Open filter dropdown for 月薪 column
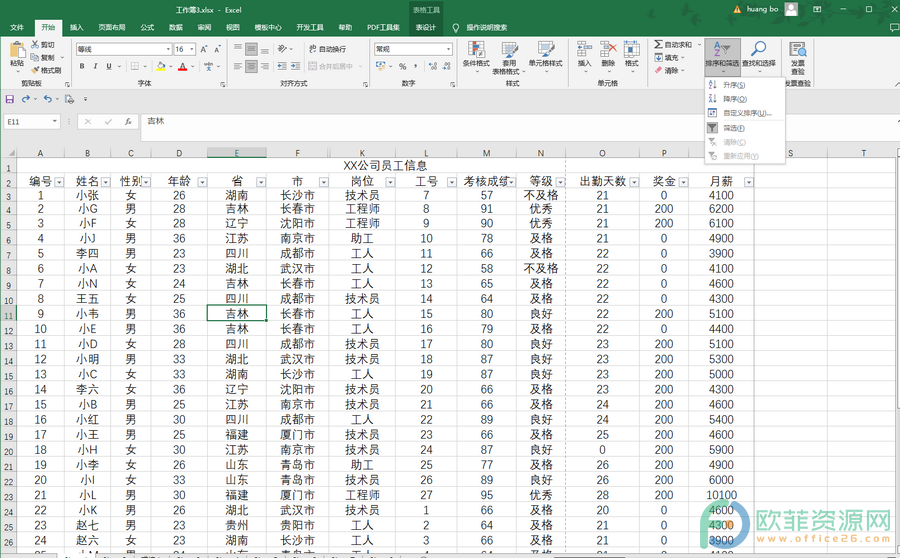Viewport: 900px width, 558px height. (x=748, y=182)
